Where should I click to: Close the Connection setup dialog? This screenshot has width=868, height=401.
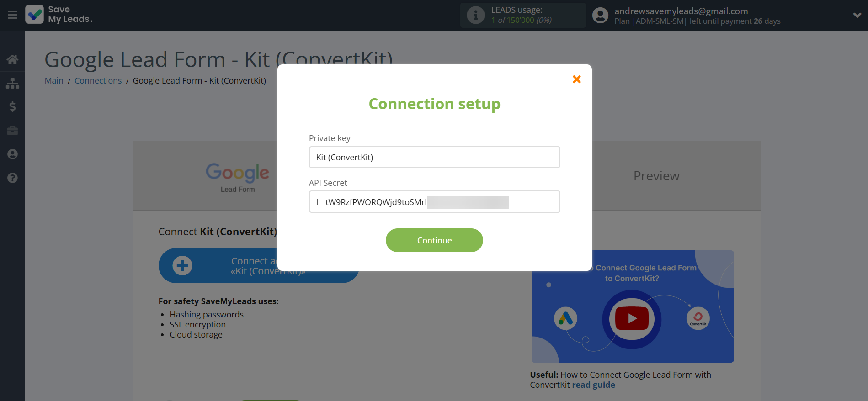577,79
